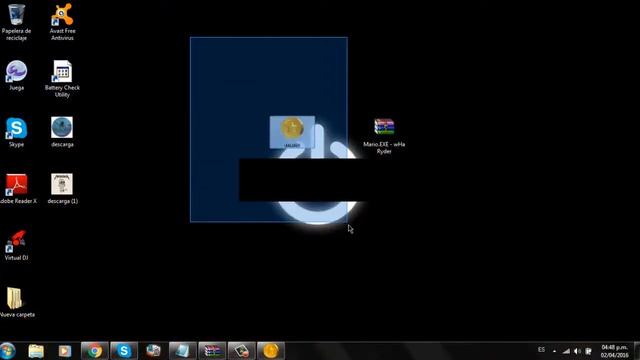Switch to Skype in the taskbar
The image size is (640, 360).
[x=124, y=351]
